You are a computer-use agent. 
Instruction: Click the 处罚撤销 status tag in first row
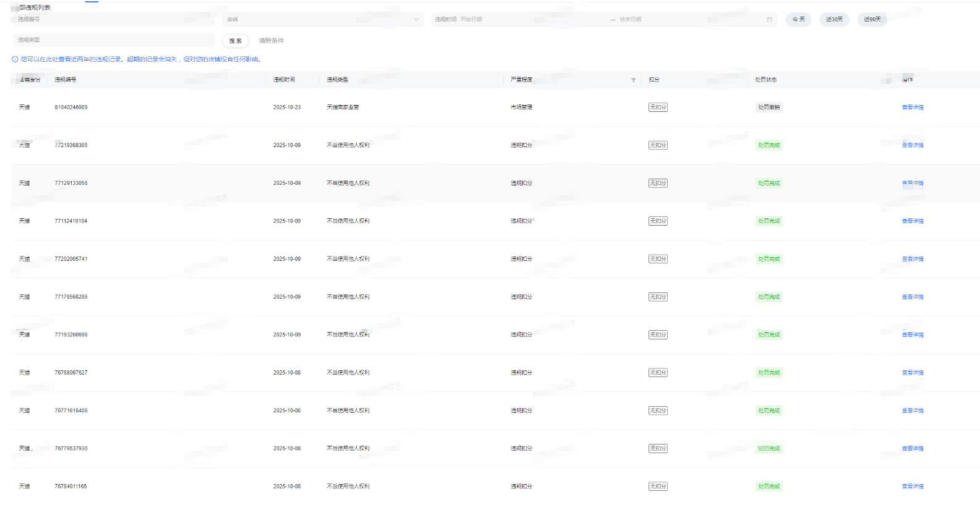tap(769, 108)
